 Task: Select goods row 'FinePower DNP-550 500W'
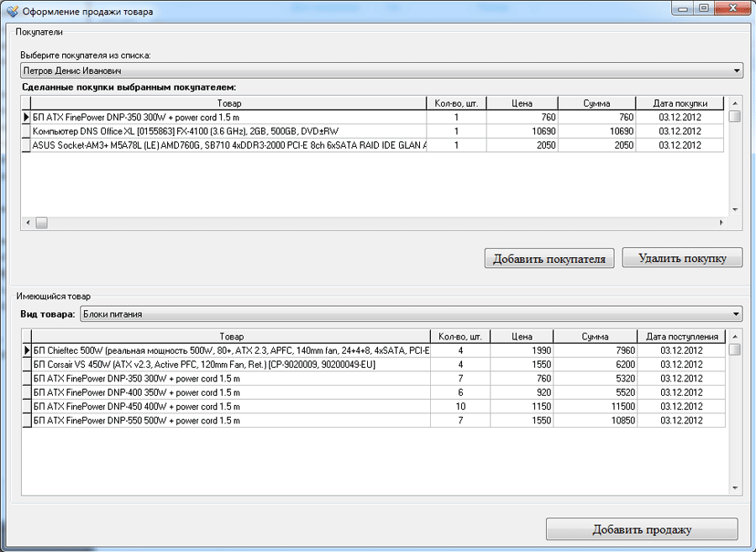point(374,420)
